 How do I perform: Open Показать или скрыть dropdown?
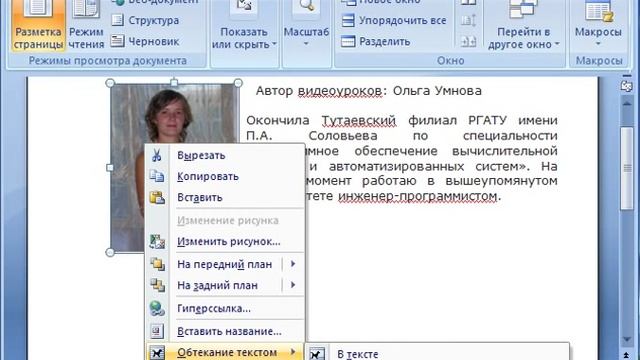click(244, 25)
